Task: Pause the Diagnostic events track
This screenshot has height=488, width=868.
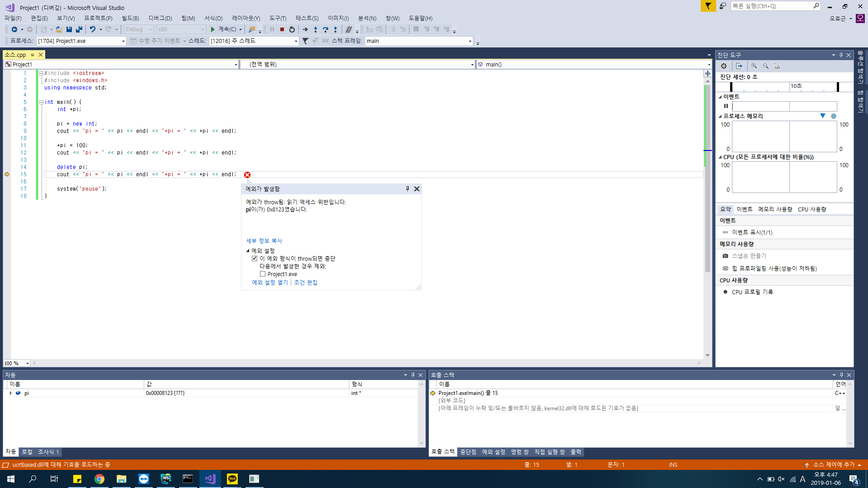Action: click(726, 106)
